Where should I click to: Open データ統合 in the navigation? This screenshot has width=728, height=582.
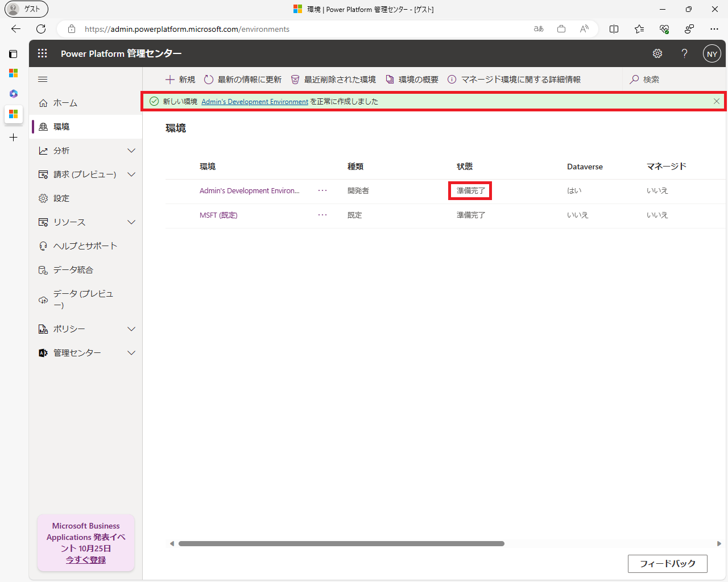(86, 270)
